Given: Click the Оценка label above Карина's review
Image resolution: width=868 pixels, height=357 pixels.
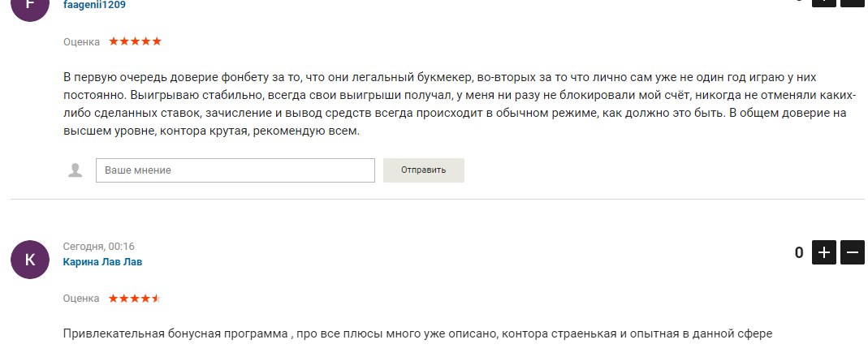Looking at the screenshot, I should click(81, 299).
